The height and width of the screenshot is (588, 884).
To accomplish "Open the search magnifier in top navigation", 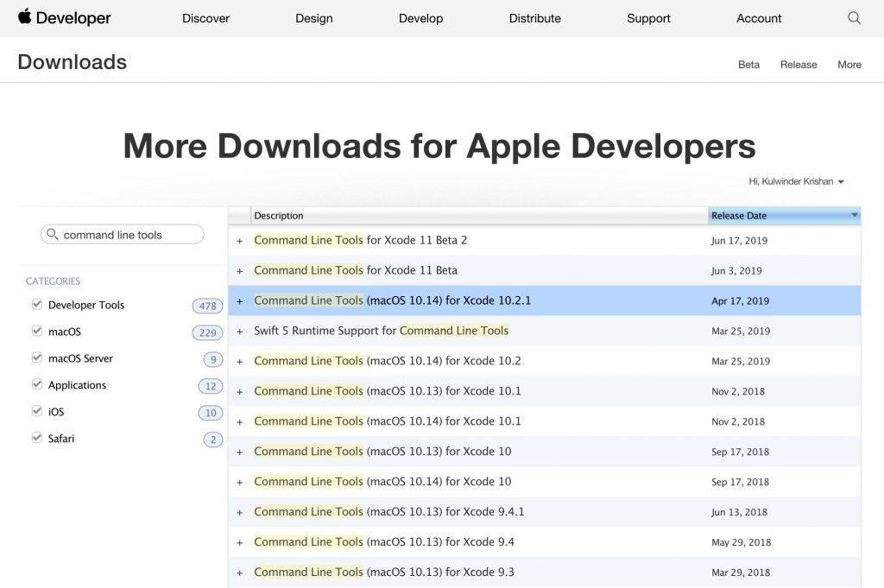I will click(x=854, y=18).
